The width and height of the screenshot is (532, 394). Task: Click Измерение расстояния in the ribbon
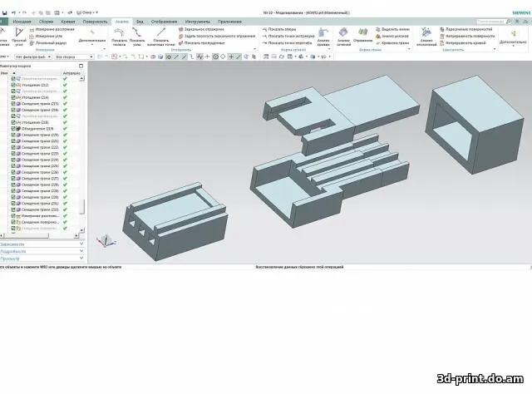pos(52,30)
